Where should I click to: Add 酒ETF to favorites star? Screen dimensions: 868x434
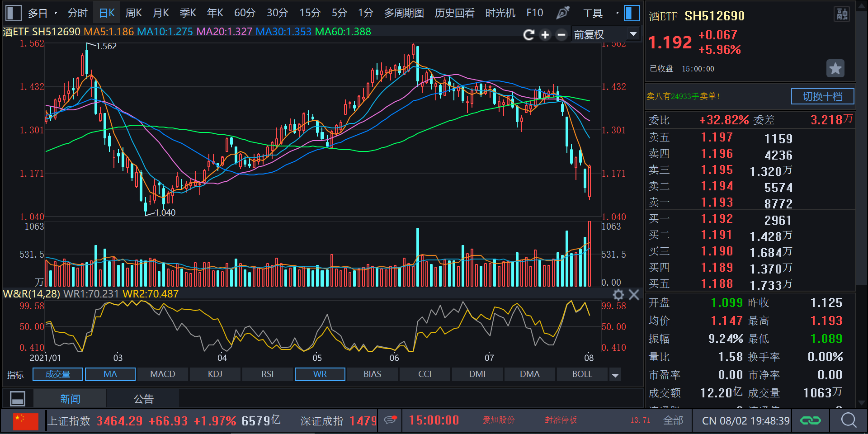(835, 69)
